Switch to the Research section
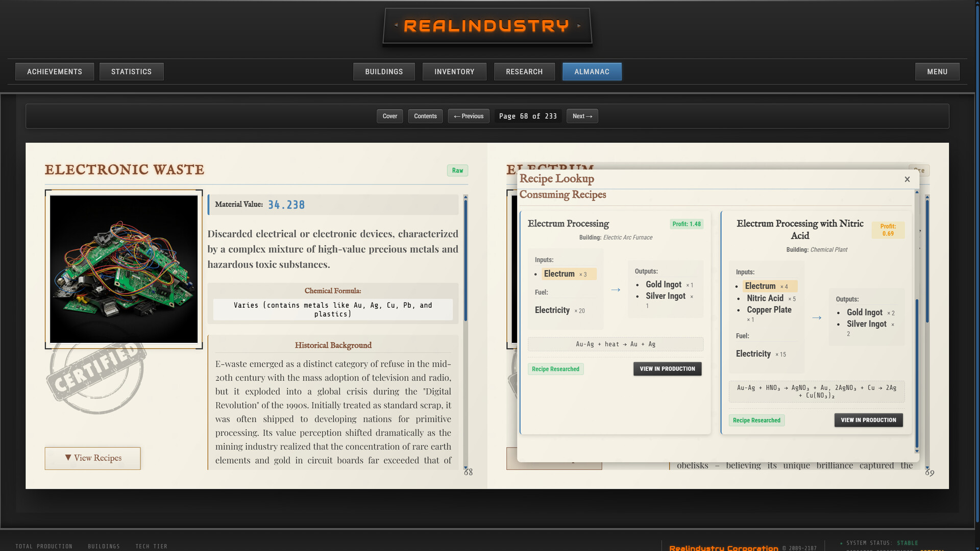The height and width of the screenshot is (551, 980). (524, 71)
